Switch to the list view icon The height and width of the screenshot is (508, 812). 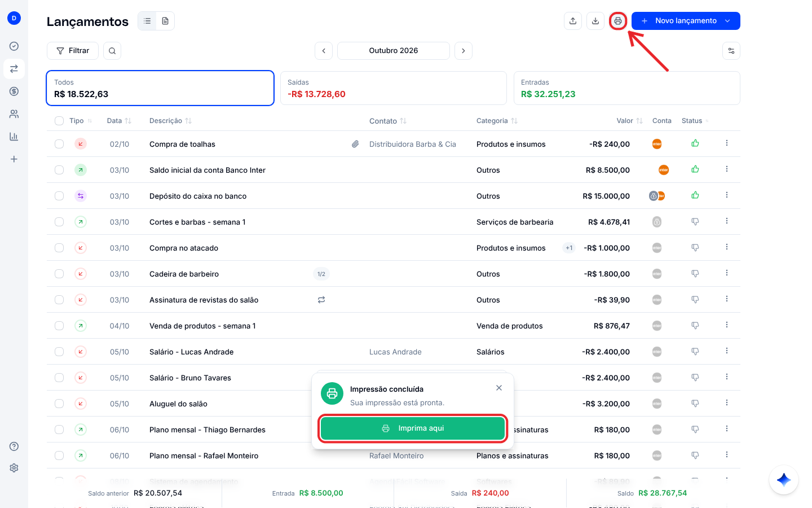(x=147, y=21)
